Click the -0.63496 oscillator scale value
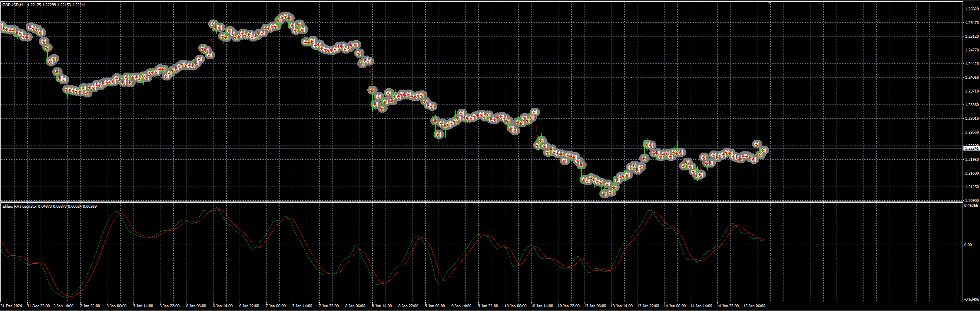Screen dimensions: 980x311 click(x=971, y=299)
